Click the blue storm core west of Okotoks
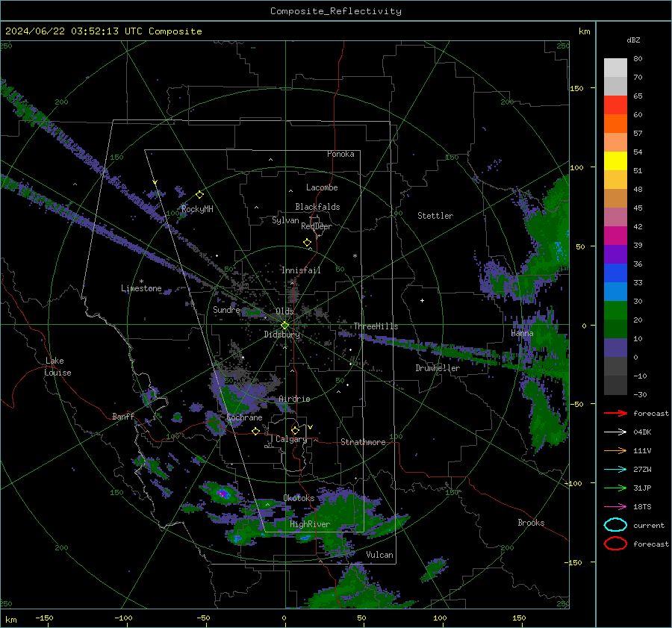This screenshot has height=628, width=672. [223, 494]
